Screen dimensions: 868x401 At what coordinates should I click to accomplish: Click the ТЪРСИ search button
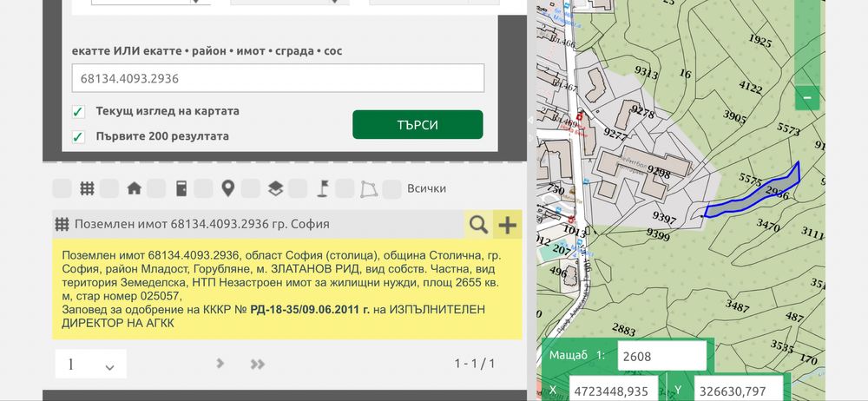pos(418,125)
